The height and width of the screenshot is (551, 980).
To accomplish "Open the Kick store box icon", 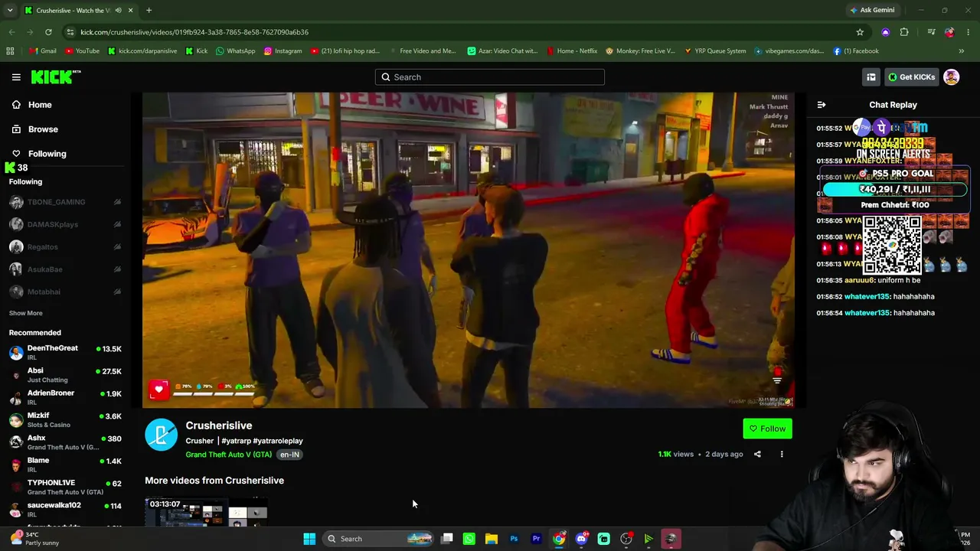I will point(871,77).
